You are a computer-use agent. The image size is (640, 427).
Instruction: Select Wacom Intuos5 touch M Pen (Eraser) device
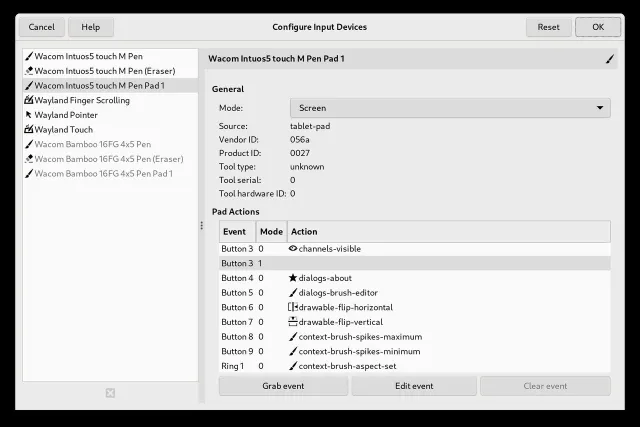coord(110,71)
